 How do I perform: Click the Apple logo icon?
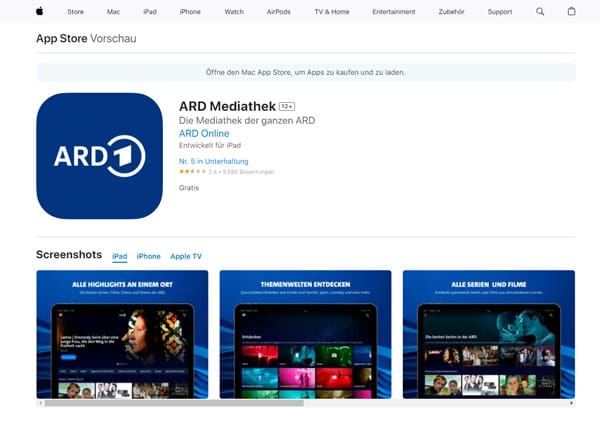39,11
